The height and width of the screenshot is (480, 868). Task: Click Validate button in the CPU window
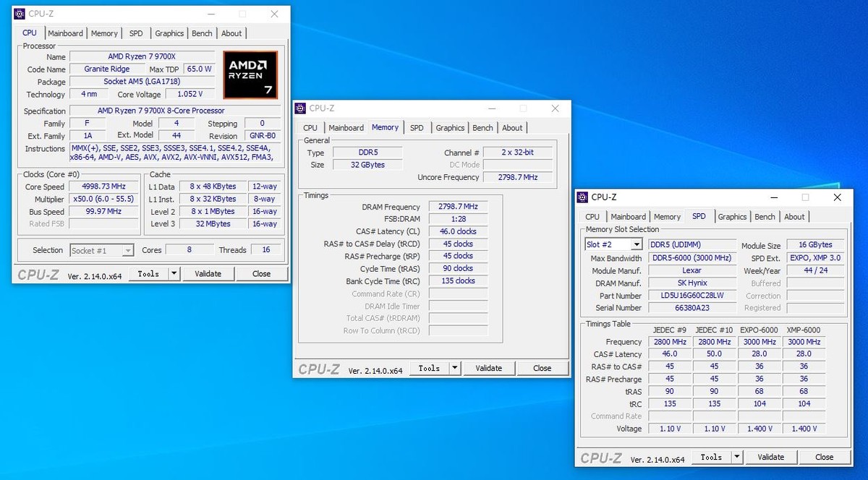[208, 274]
